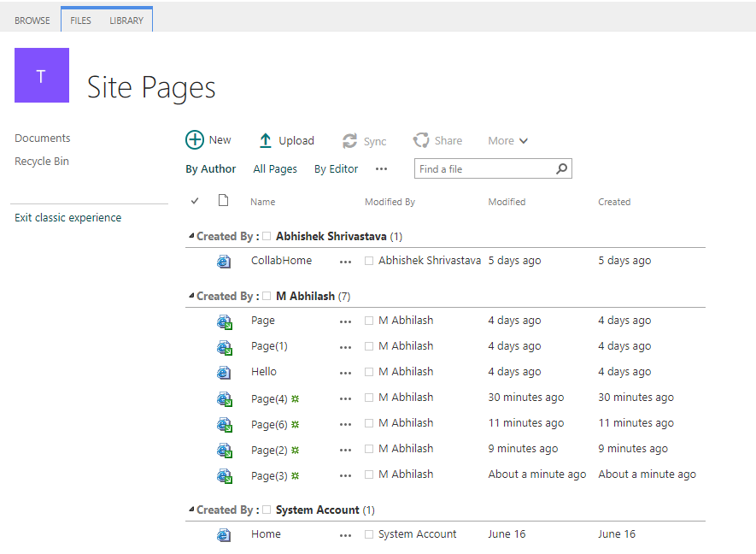Click the select-all checkmark header icon

[x=195, y=201]
